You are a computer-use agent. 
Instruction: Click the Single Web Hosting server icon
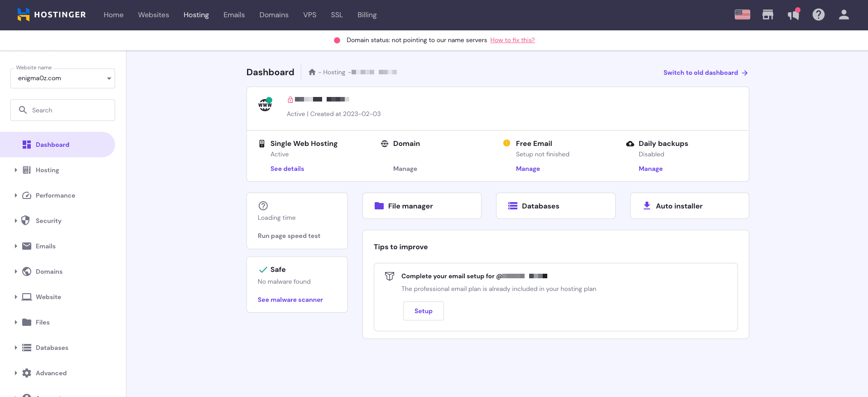click(x=261, y=144)
